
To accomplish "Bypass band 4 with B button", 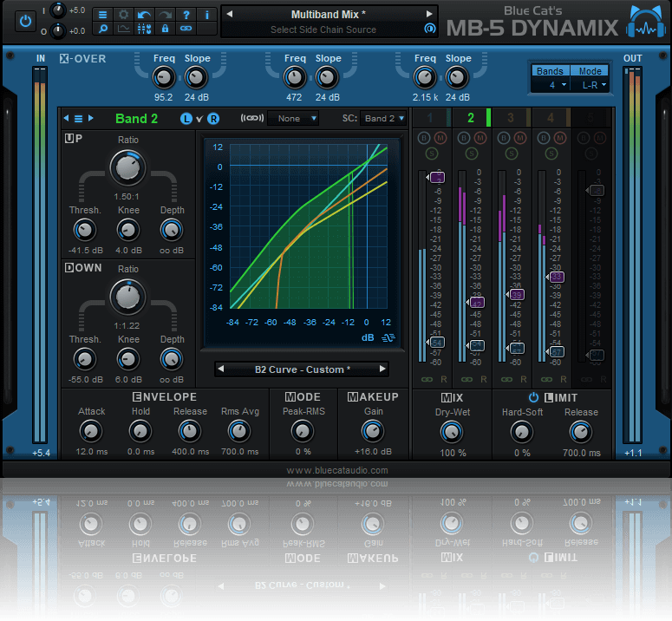I will point(545,139).
